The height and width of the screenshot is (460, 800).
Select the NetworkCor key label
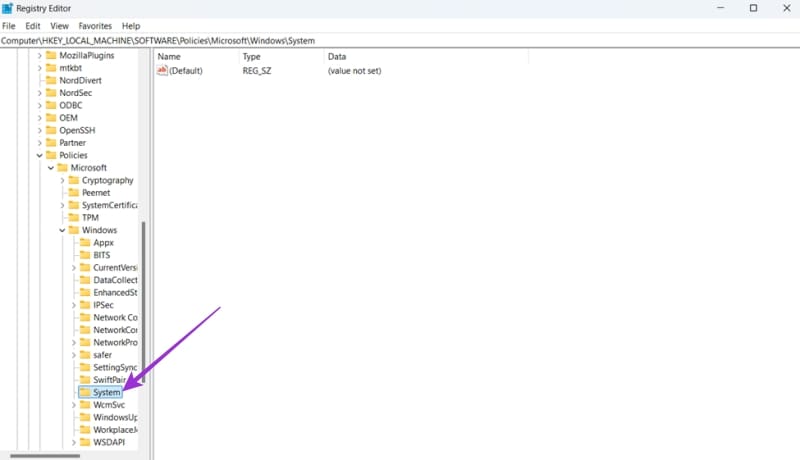[x=115, y=330]
